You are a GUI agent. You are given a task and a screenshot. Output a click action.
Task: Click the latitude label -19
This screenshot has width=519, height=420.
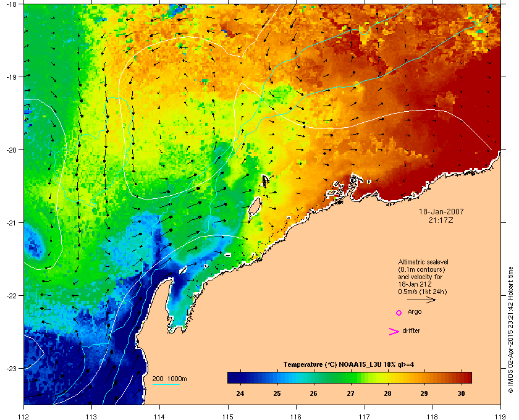pos(12,77)
